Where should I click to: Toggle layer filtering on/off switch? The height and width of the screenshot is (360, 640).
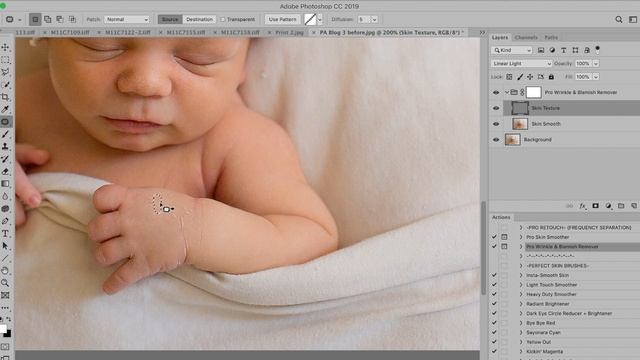point(598,50)
